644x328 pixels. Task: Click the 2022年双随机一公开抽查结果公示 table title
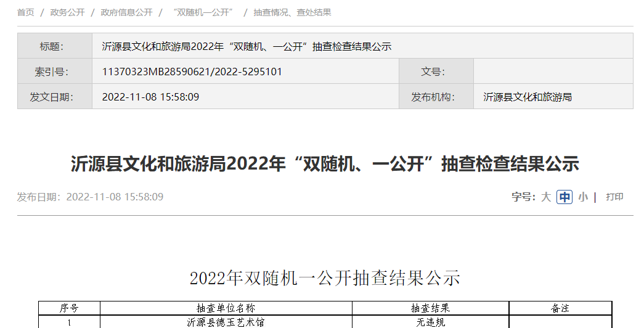click(x=325, y=278)
